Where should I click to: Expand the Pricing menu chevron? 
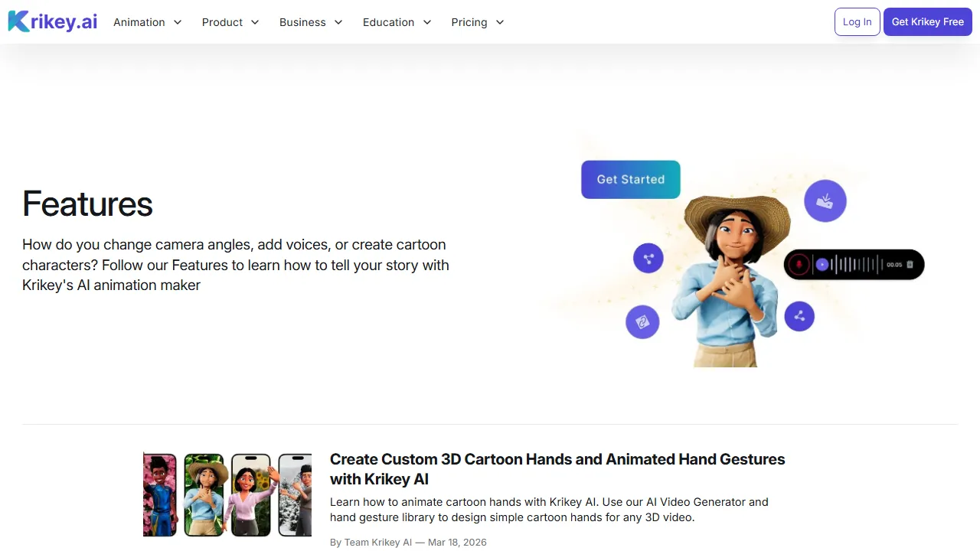pos(500,22)
